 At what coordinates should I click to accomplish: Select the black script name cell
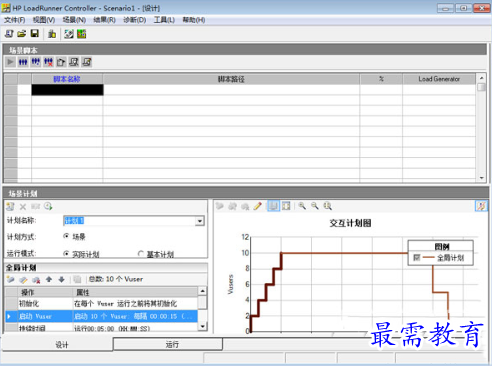[67, 90]
